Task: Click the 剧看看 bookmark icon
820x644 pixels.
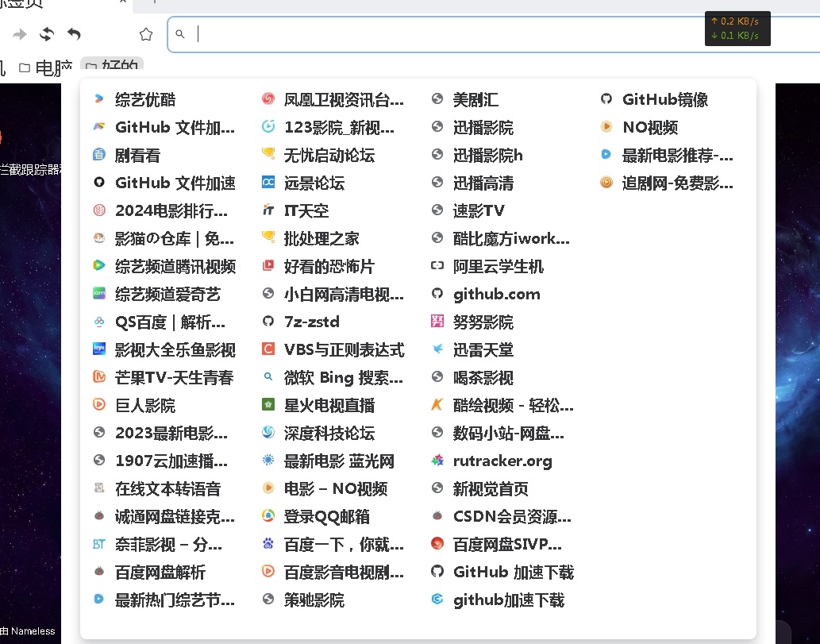Action: (99, 155)
